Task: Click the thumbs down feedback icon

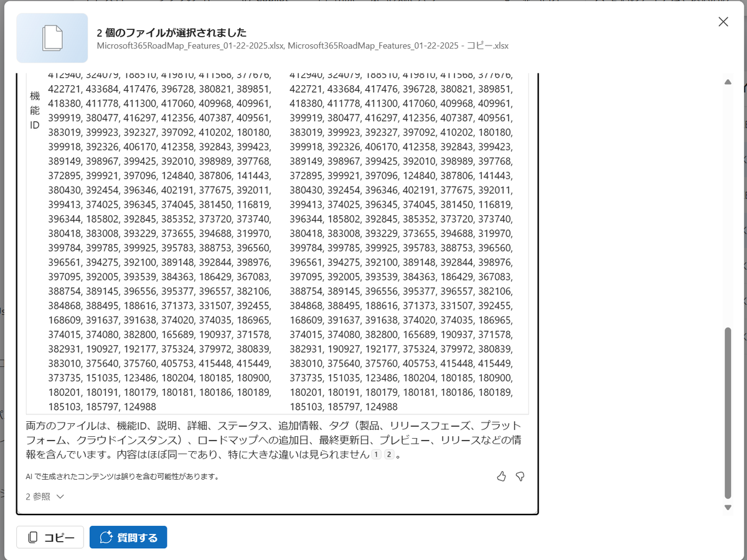Action: pos(520,477)
